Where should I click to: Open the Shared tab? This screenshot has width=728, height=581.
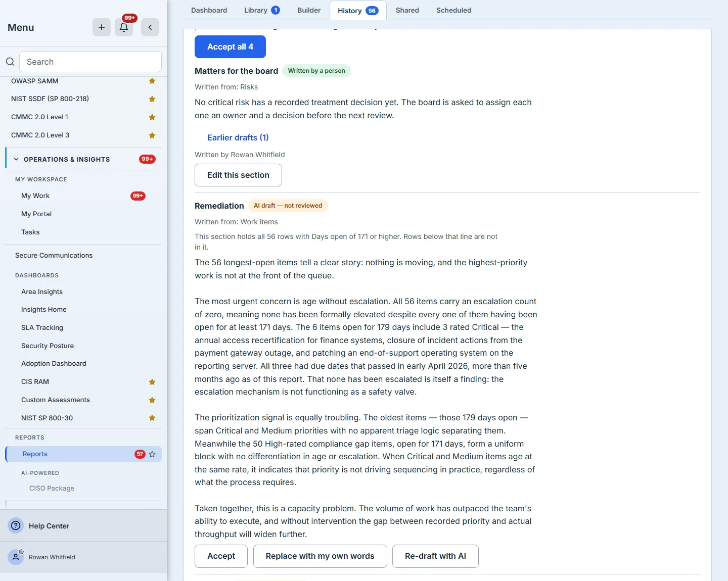click(407, 10)
